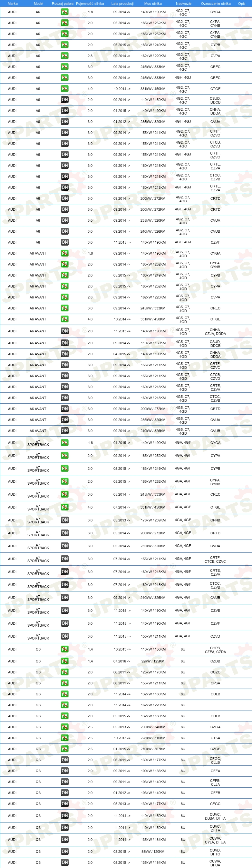Click the petrol icon in the A6 Avant 2.8 row
Viewport: 252px width, 868px height.
[x=64, y=297]
